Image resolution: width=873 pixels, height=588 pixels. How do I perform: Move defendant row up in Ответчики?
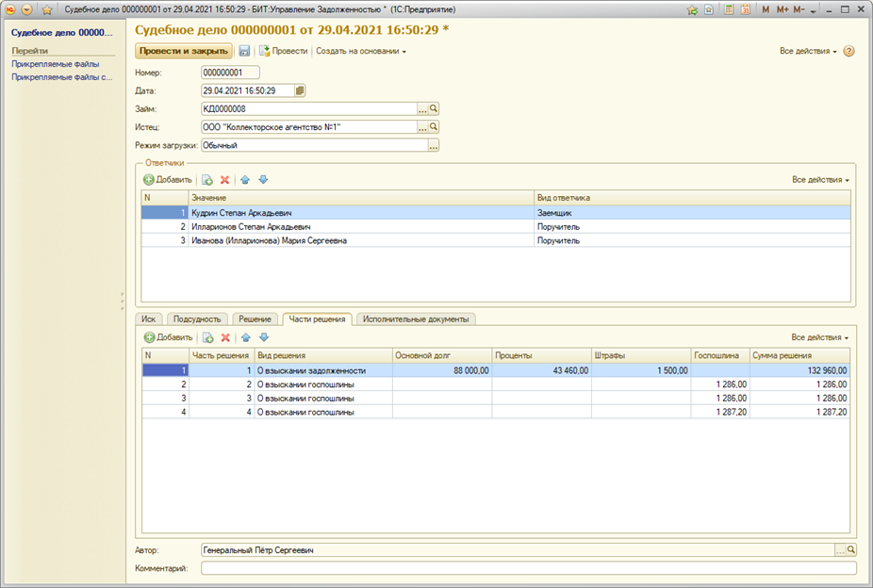(245, 179)
